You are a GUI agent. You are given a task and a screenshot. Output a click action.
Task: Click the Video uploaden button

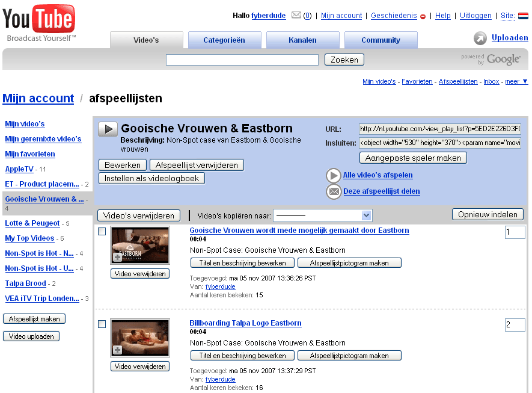31,336
